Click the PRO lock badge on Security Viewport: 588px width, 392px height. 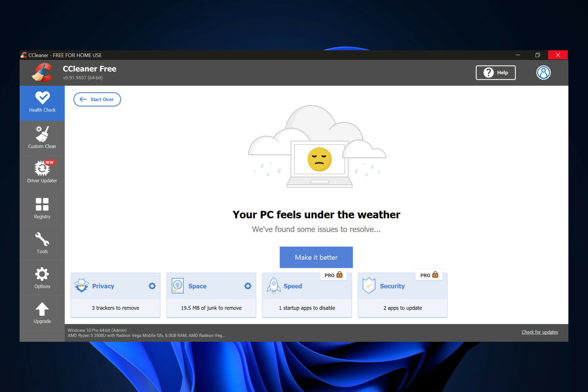(429, 275)
